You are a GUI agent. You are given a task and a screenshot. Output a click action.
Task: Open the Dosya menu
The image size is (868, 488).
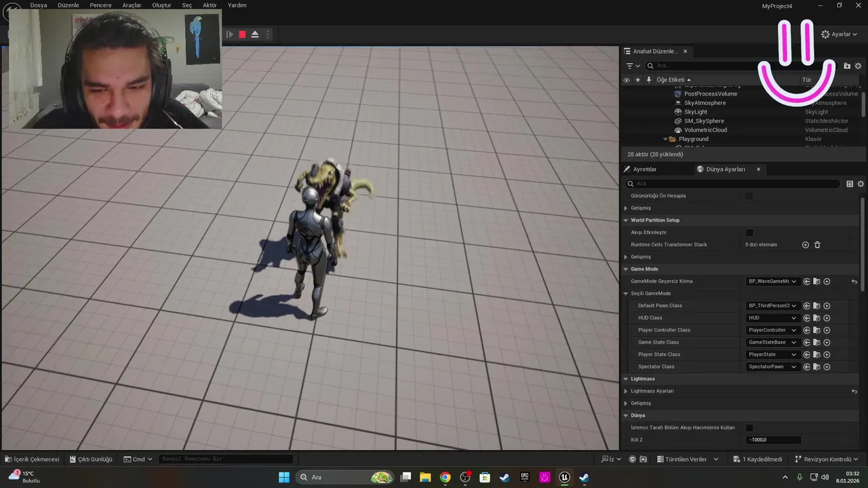pyautogui.click(x=39, y=5)
